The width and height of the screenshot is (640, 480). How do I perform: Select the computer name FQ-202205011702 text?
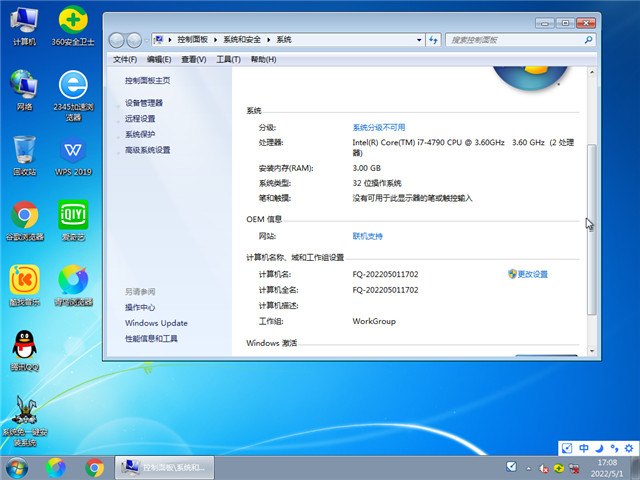coord(385,274)
